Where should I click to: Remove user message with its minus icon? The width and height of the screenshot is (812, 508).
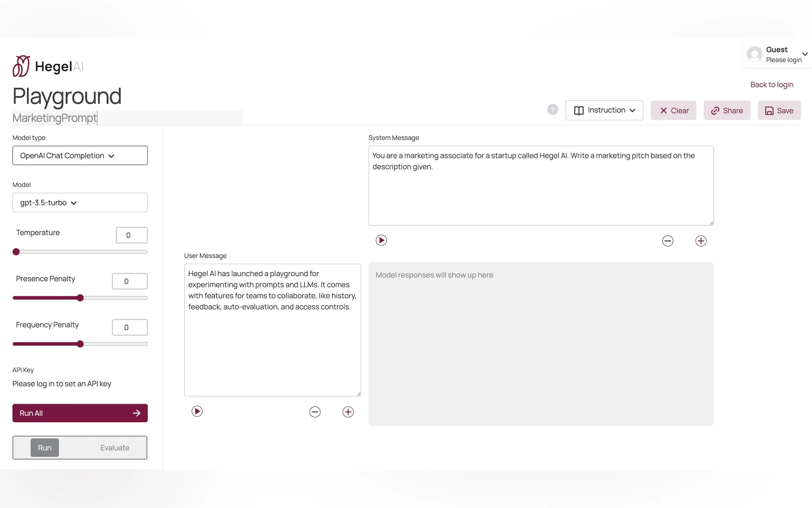click(315, 412)
